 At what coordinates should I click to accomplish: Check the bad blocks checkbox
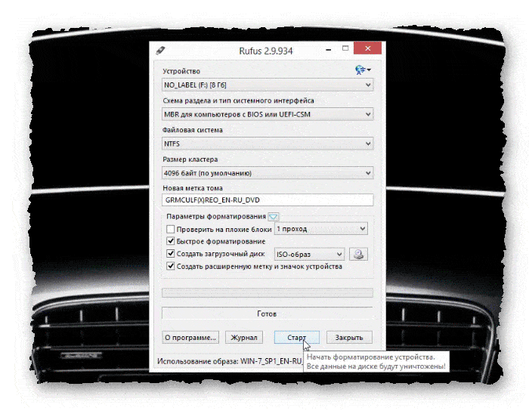coord(171,229)
